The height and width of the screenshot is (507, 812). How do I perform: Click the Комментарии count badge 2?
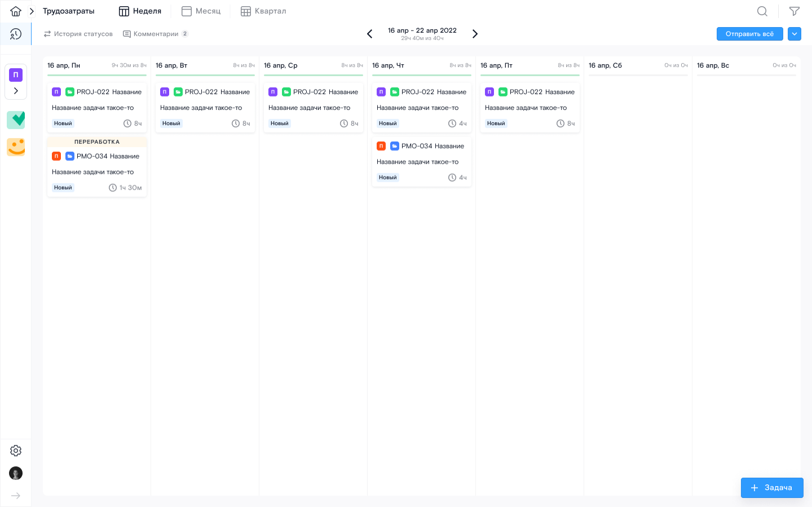[x=185, y=34]
